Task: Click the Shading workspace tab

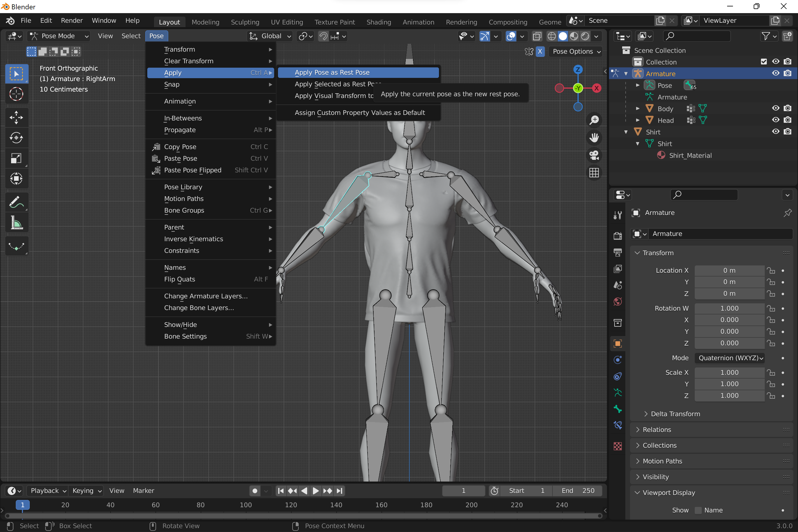Action: [x=378, y=22]
